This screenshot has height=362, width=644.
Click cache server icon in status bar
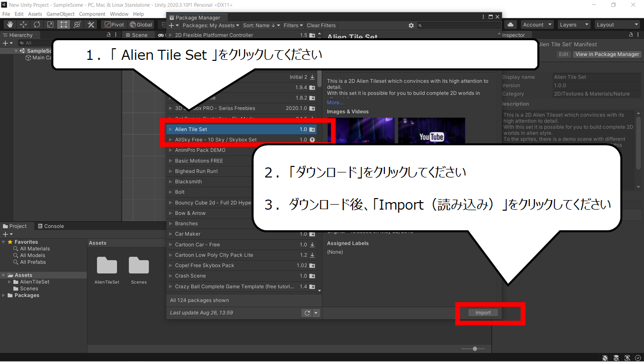[617, 357]
